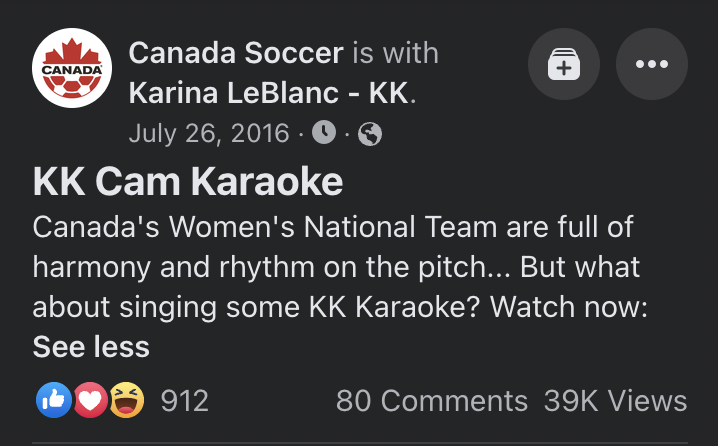Open the Canada Soccer page name link
The width and height of the screenshot is (718, 446).
click(x=236, y=52)
